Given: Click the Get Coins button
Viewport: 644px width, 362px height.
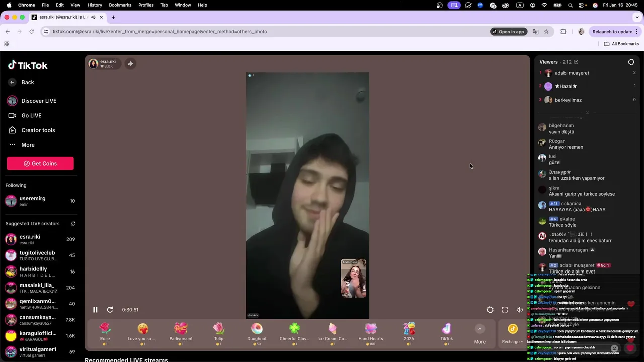Looking at the screenshot, I should click(40, 163).
